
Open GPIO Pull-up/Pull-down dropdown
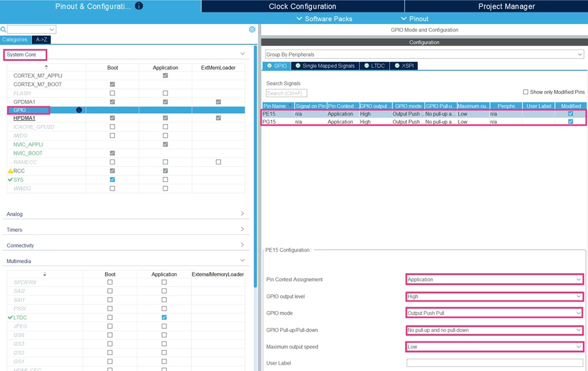pos(494,330)
